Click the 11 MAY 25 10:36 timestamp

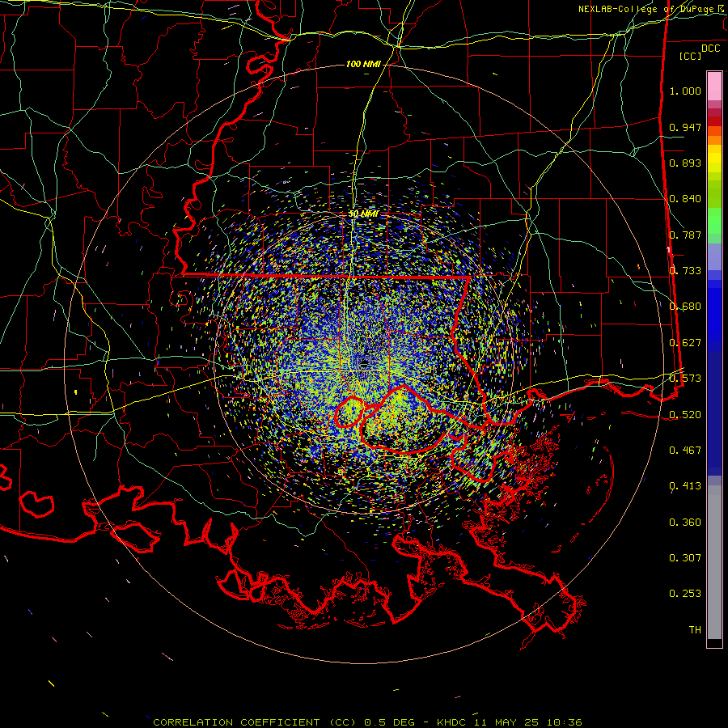[528, 722]
